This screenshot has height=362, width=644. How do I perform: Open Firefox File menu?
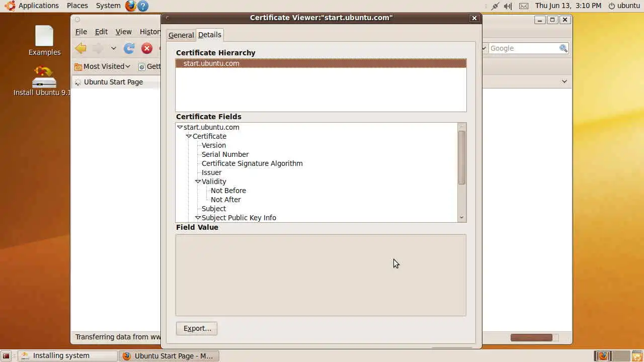[x=81, y=32]
